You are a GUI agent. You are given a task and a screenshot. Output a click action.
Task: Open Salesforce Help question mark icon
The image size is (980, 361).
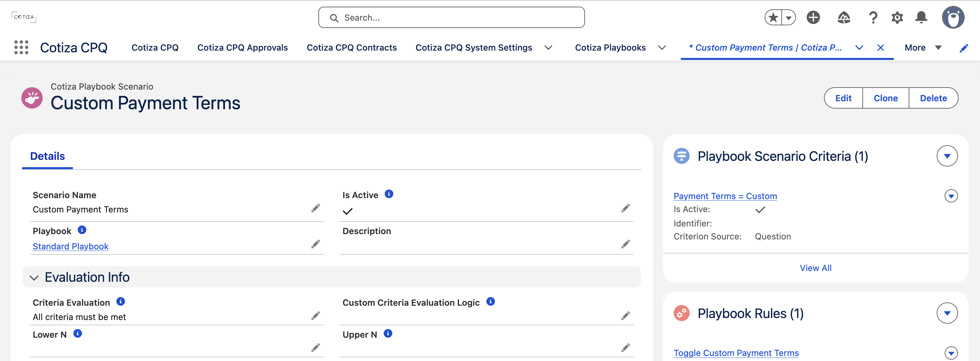(x=873, y=17)
